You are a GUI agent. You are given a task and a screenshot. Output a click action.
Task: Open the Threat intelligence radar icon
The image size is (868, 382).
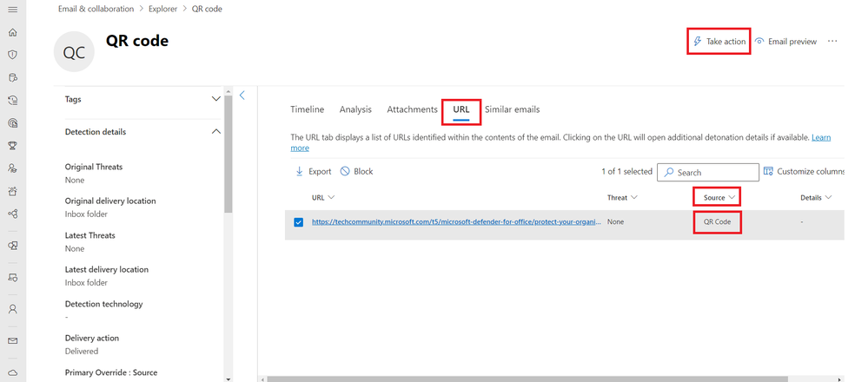[13, 122]
